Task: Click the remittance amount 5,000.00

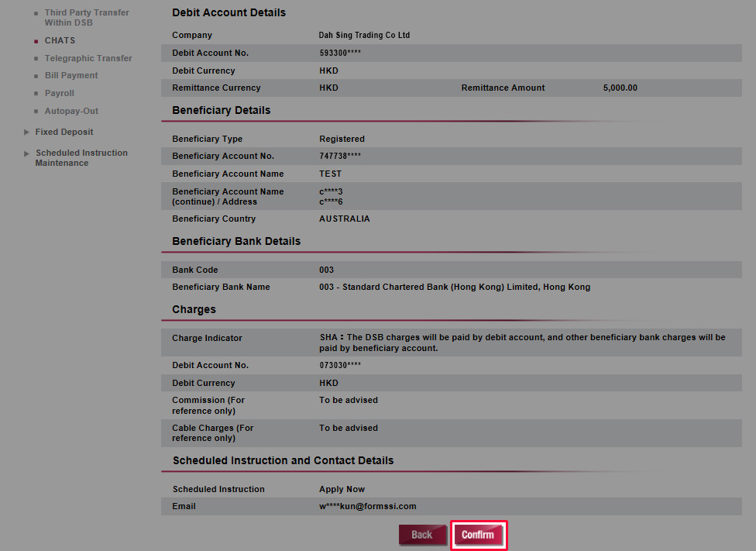Action: [620, 88]
